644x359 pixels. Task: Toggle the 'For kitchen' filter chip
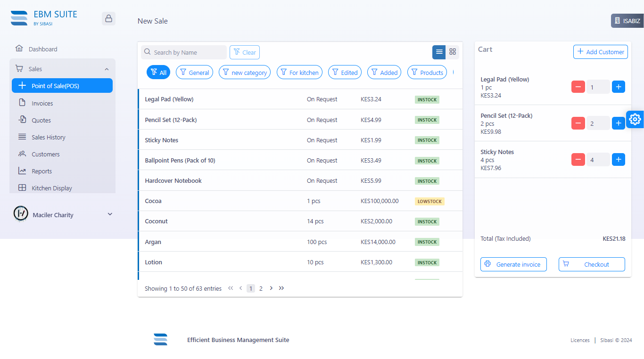(299, 72)
